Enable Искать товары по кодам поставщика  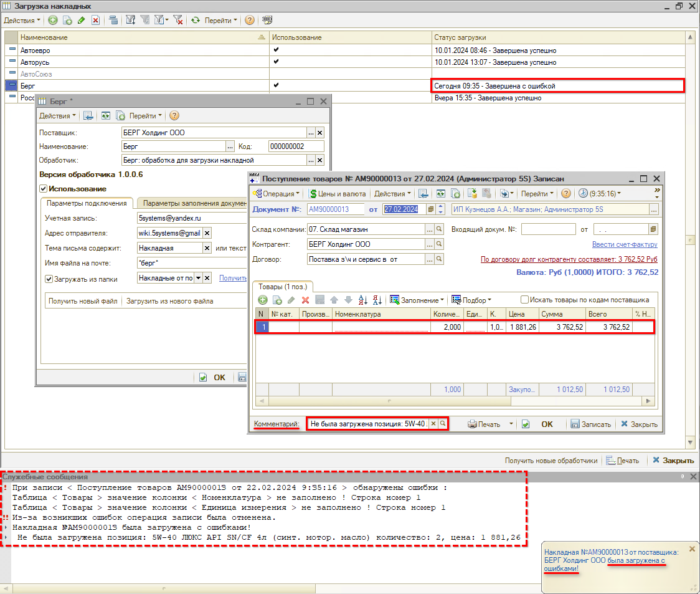coord(524,299)
